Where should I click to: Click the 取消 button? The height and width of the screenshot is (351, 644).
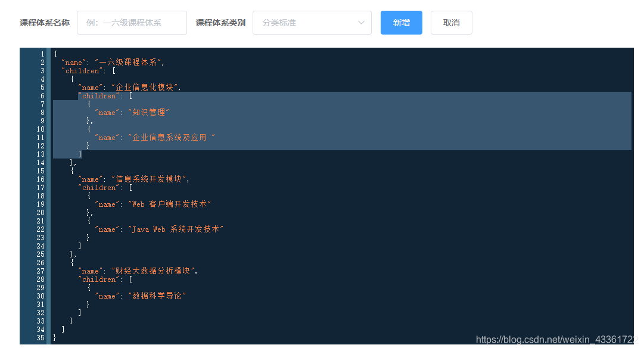pyautogui.click(x=451, y=22)
